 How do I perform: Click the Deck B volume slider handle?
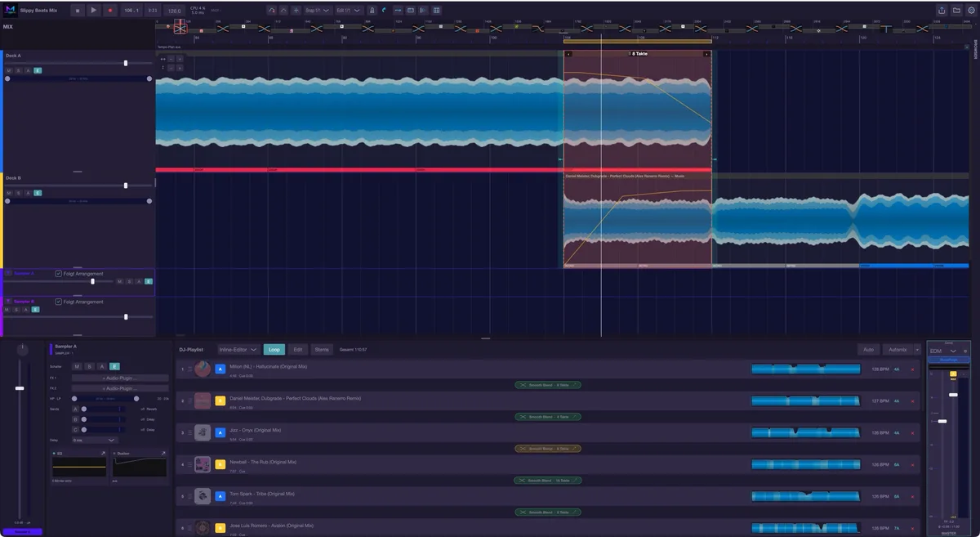click(x=126, y=186)
